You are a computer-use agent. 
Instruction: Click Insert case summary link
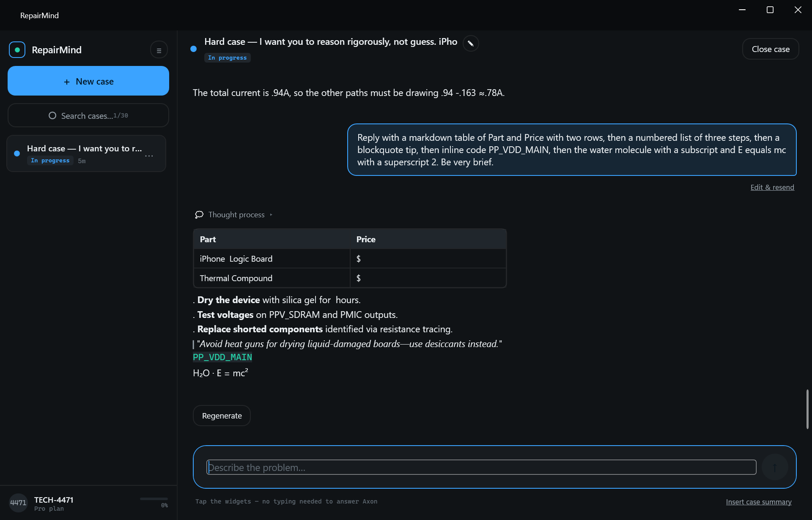click(759, 502)
